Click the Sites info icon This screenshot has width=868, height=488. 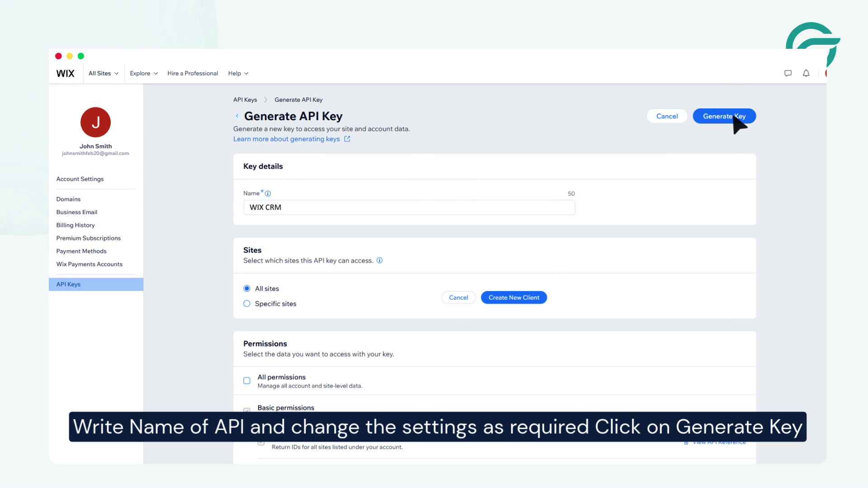380,260
